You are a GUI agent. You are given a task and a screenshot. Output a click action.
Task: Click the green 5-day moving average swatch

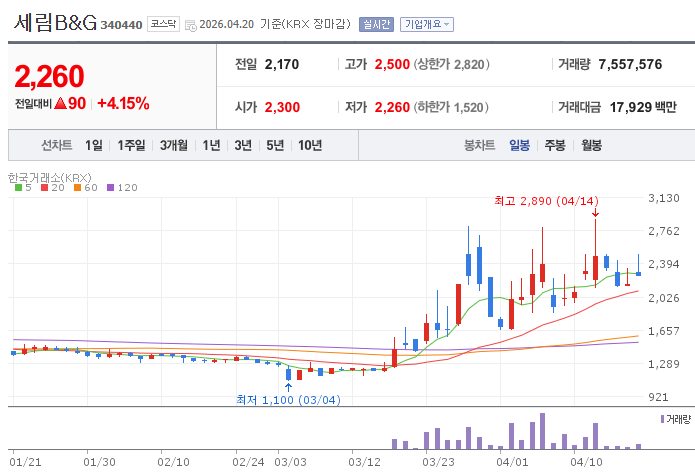coord(18,187)
